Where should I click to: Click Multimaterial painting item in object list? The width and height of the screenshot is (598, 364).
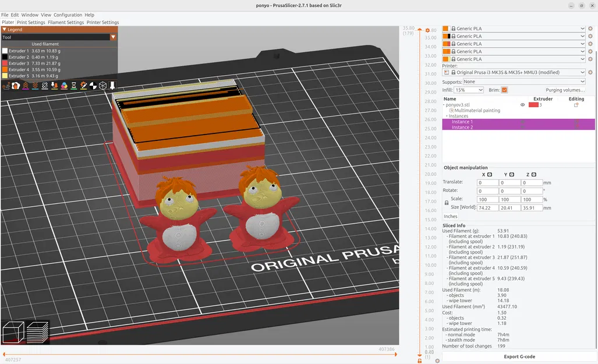[x=477, y=111]
